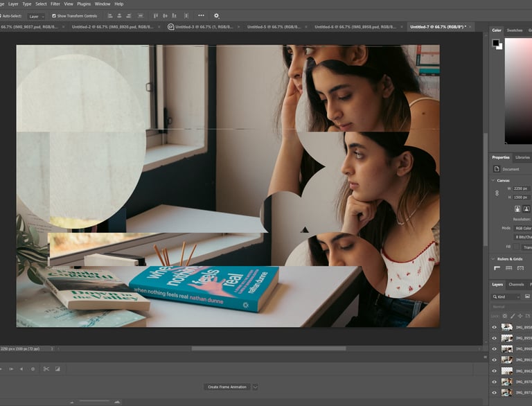Click the foreground color swatch icon

[x=496, y=43]
